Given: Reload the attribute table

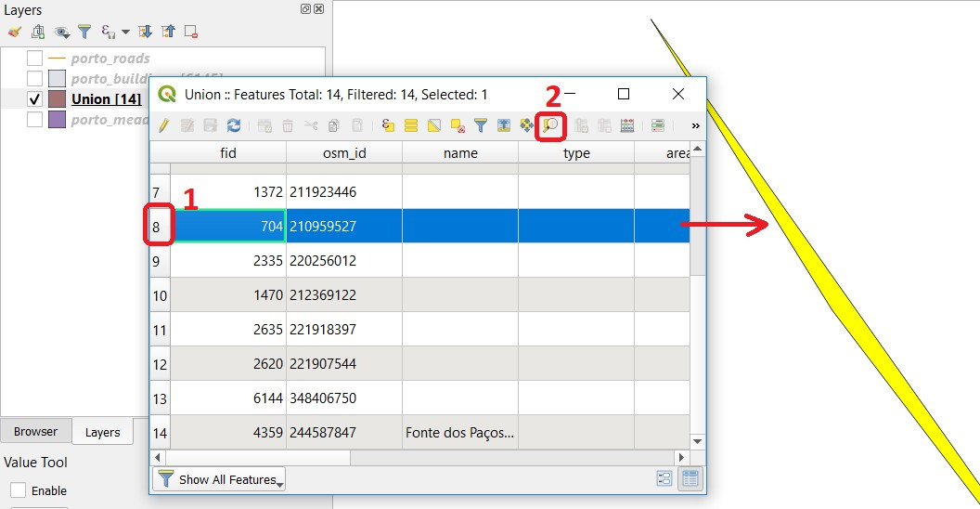Looking at the screenshot, I should point(234,125).
